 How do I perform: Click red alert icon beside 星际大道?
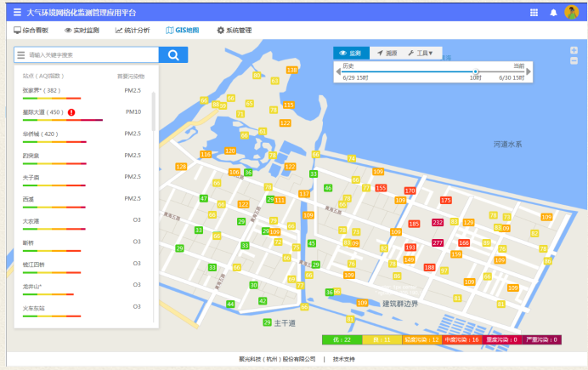click(71, 112)
